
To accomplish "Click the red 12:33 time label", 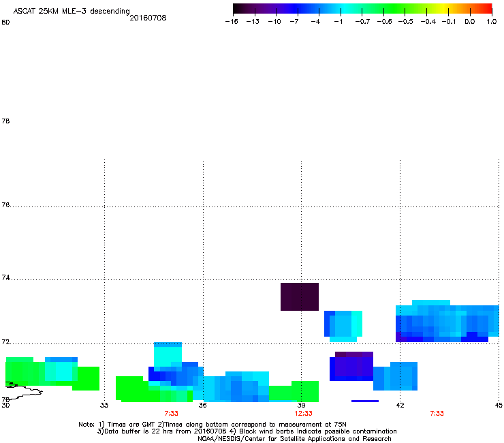I will 304,414.
